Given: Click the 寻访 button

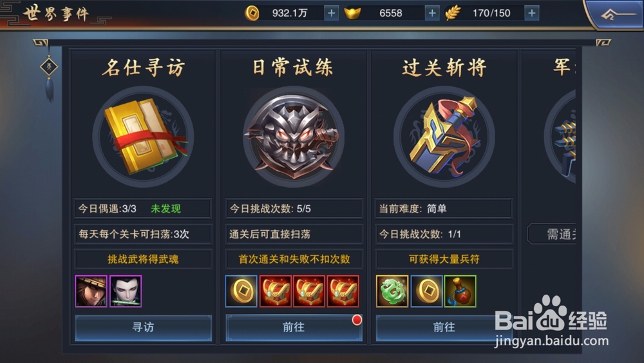Looking at the screenshot, I should tap(143, 328).
